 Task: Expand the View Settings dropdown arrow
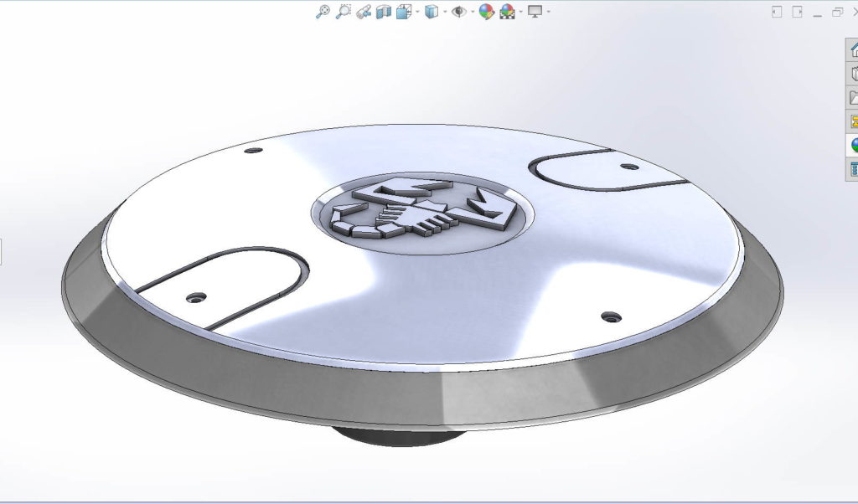[x=548, y=12]
